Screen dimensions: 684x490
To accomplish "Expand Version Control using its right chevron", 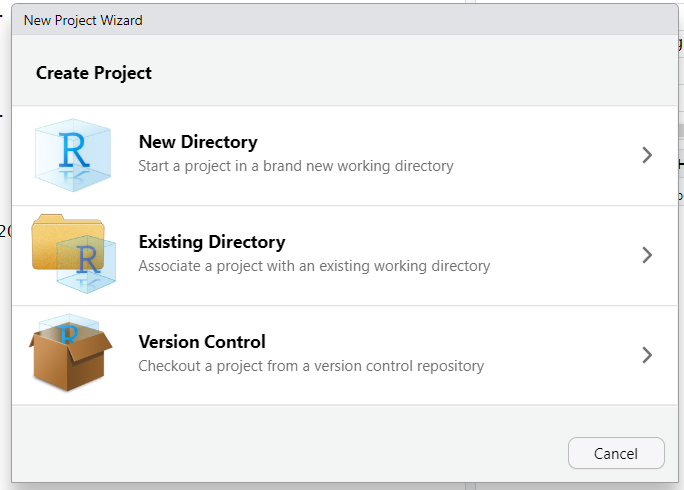I will [x=647, y=355].
